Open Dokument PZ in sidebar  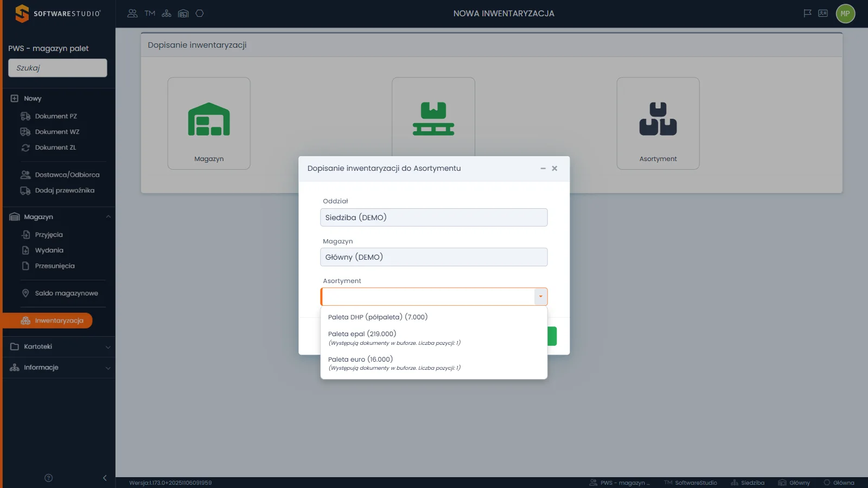point(56,116)
